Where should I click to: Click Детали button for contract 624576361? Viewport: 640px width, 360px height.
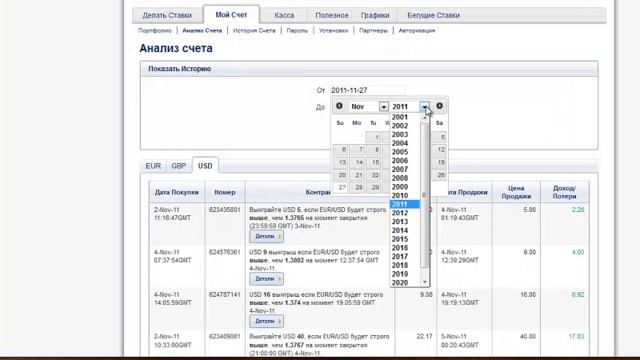click(267, 279)
